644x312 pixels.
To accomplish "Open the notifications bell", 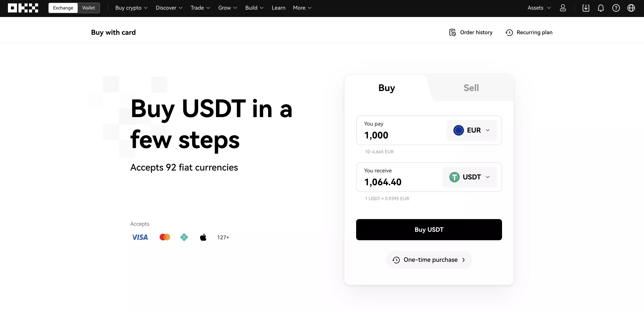I will pyautogui.click(x=601, y=8).
